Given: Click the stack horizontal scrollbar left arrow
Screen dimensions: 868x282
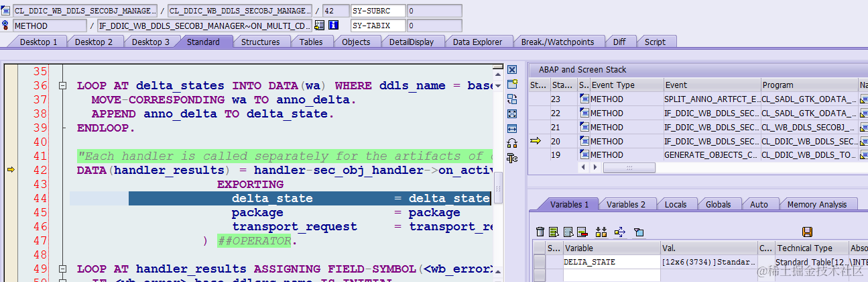Looking at the screenshot, I should 582,167.
